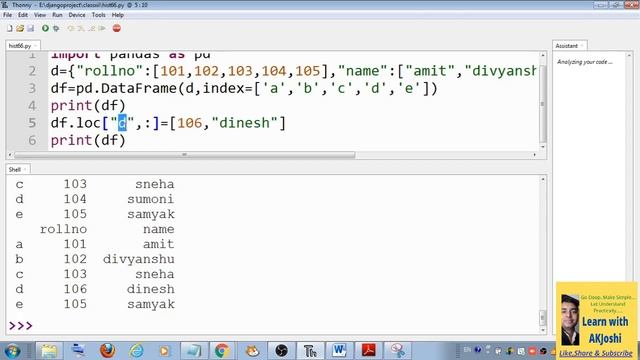Click the New file toolbar icon
640x360 pixels.
(x=9, y=28)
